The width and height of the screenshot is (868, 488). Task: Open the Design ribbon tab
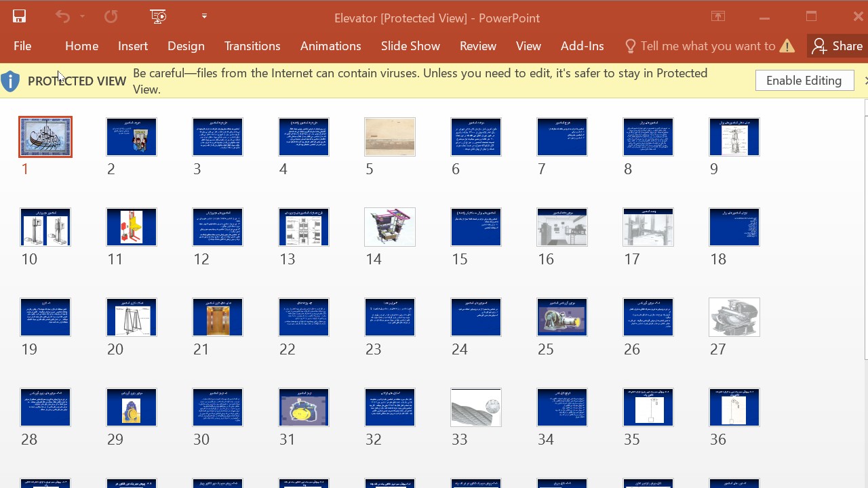[186, 46]
